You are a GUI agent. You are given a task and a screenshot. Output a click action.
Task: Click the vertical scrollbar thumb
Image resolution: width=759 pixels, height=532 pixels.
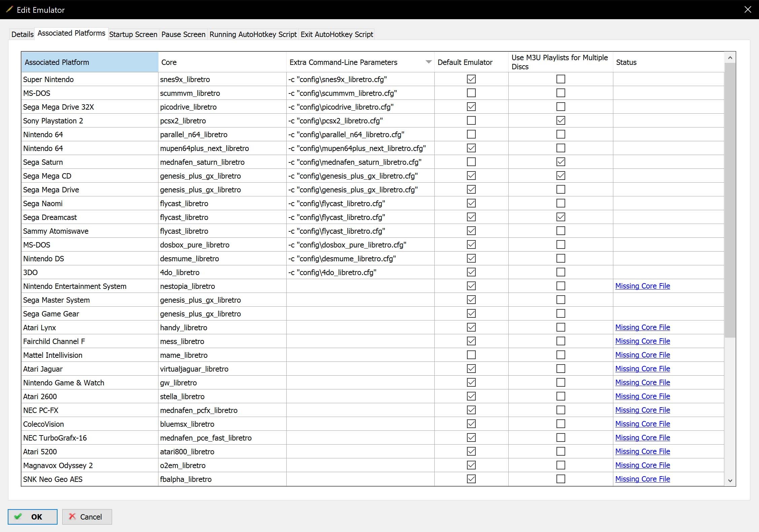(730, 200)
